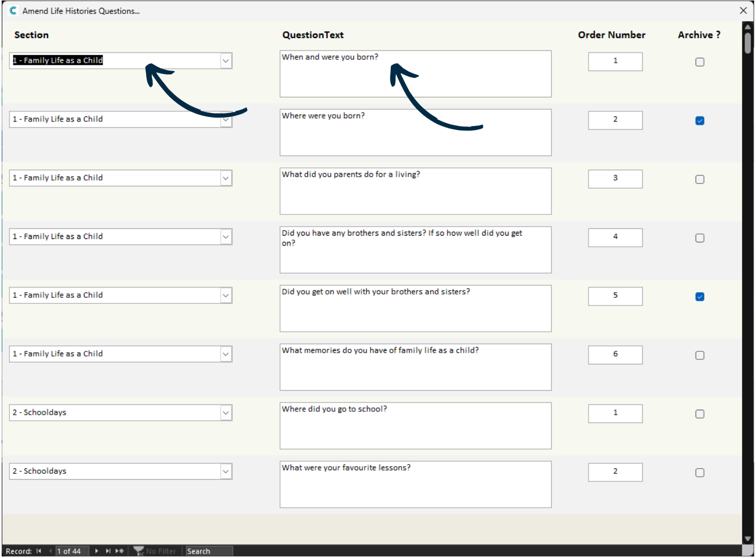Click the app logo in title bar
The width and height of the screenshot is (756, 558).
(13, 11)
